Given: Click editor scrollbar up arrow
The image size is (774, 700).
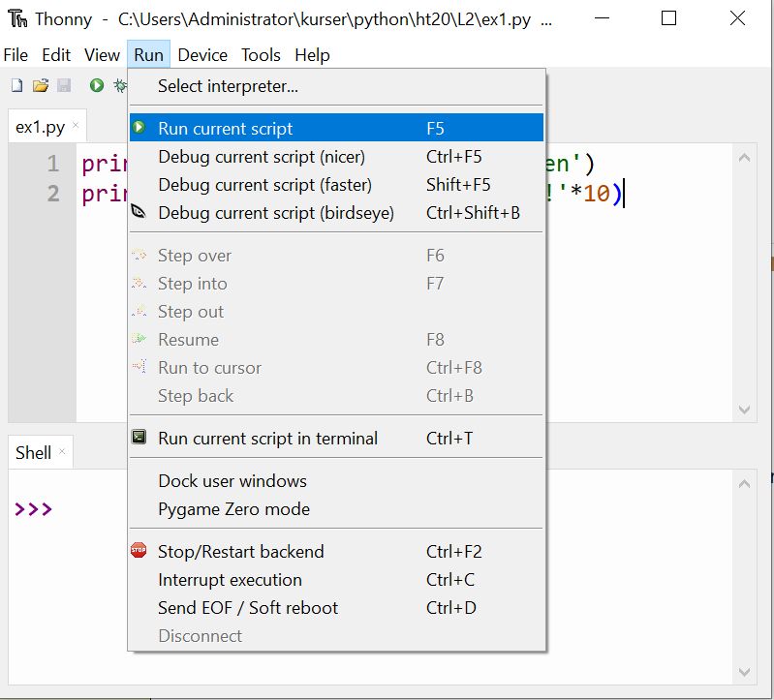Looking at the screenshot, I should click(x=744, y=158).
